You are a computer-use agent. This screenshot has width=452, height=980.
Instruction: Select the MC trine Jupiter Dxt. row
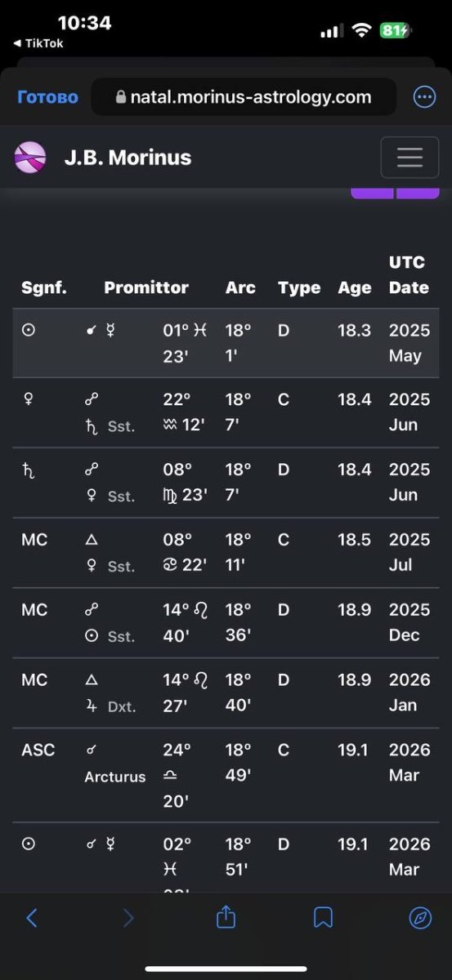[226, 693]
